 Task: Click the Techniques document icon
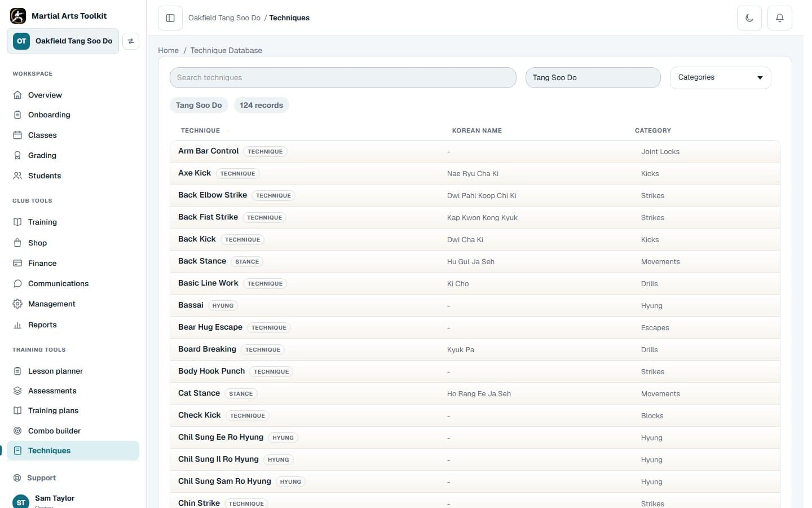(x=17, y=450)
